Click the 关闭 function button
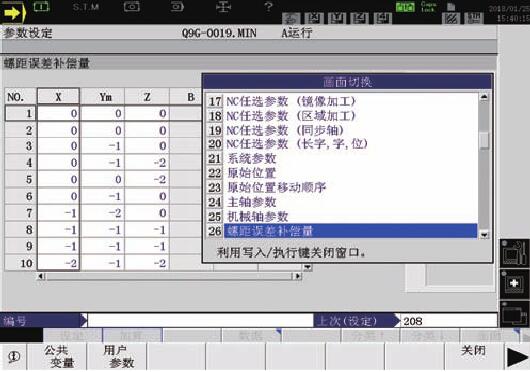The image size is (530, 372). 473,356
